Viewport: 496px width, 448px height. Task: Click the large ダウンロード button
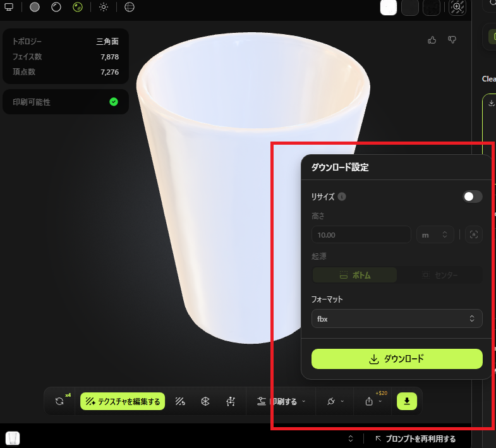point(397,359)
